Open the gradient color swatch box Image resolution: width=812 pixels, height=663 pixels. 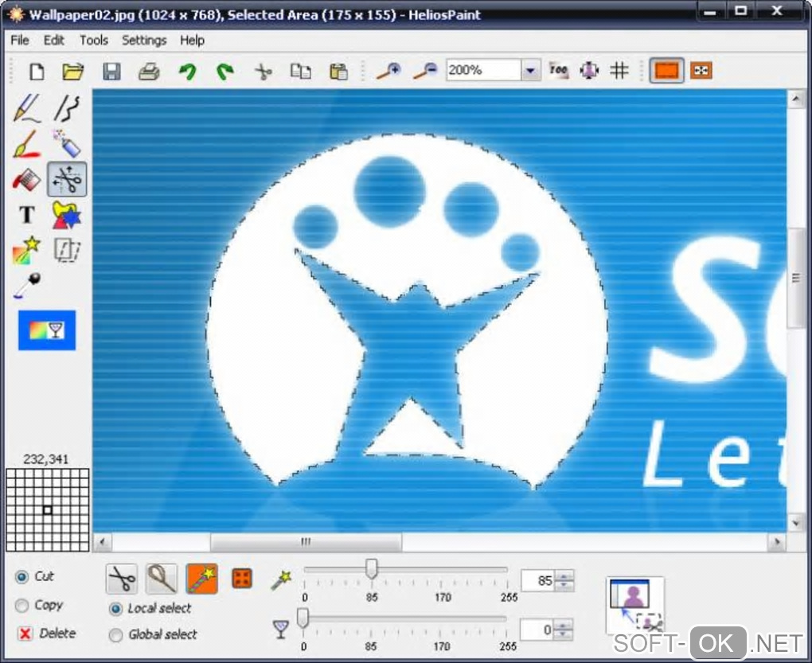click(47, 330)
